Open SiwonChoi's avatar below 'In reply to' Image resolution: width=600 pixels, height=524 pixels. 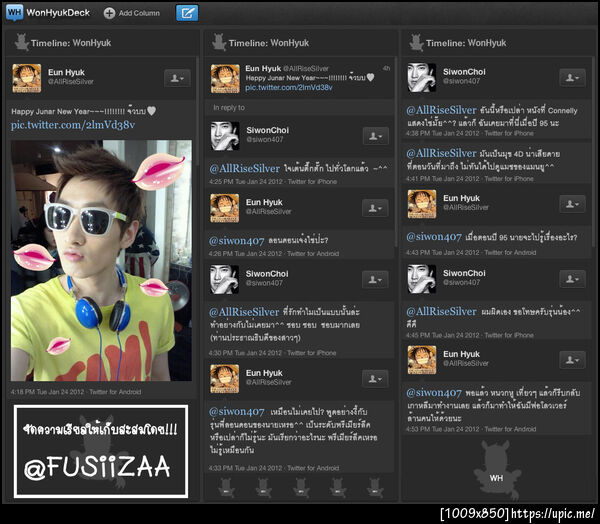click(225, 136)
